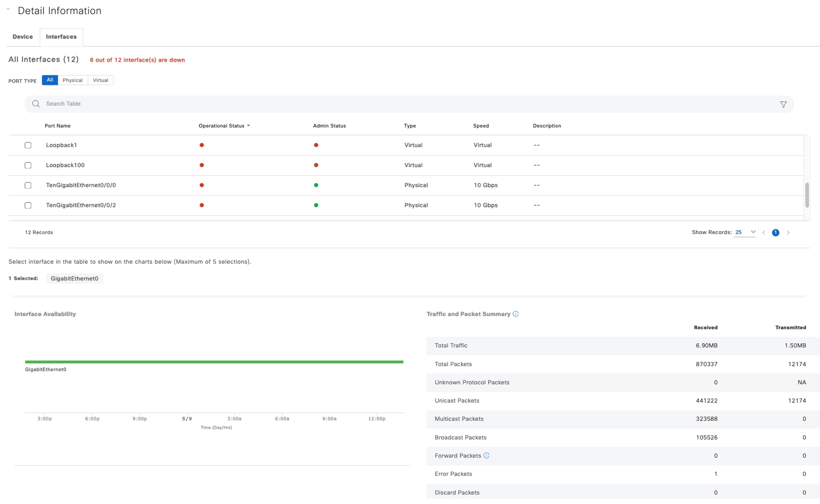Click page 1 pagination indicator
Image resolution: width=820 pixels, height=504 pixels.
coord(775,233)
